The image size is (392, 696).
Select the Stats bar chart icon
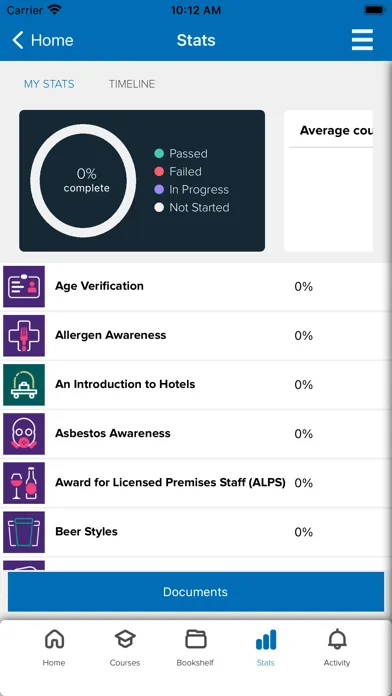point(265,639)
